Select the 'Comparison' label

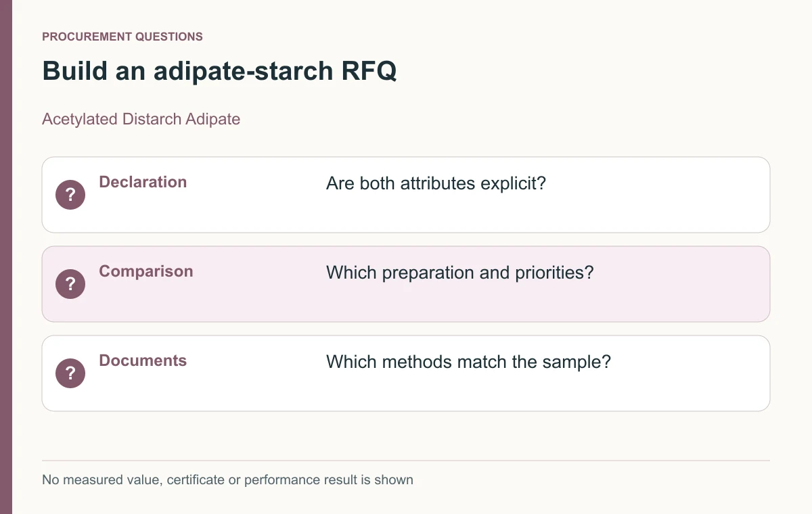click(x=146, y=271)
